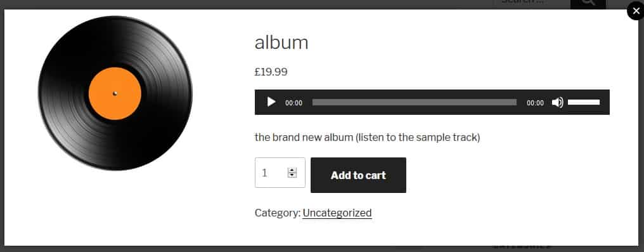Screen dimensions: 644x252
Task: Seek within the audio progress bar
Action: click(415, 102)
